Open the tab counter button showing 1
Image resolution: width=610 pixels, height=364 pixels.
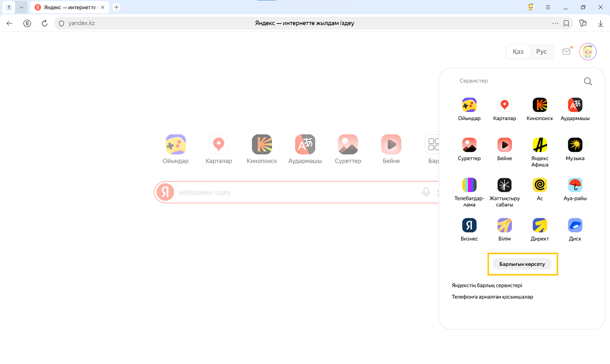click(10, 7)
